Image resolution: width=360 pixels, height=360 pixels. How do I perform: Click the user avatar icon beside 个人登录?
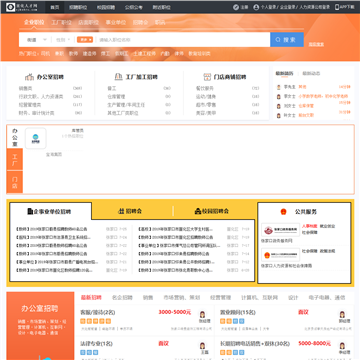coord(256,7)
